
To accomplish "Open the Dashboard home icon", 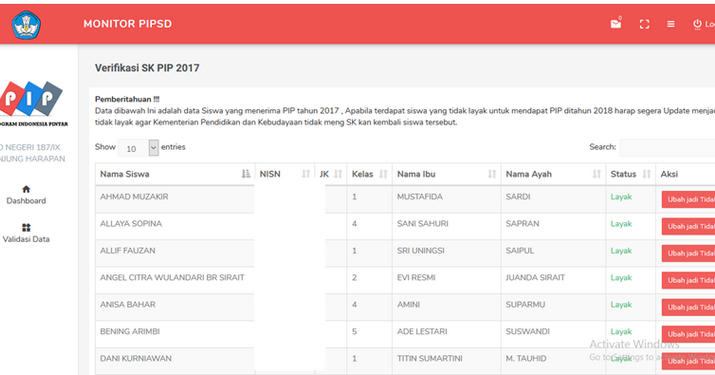I will tap(26, 189).
